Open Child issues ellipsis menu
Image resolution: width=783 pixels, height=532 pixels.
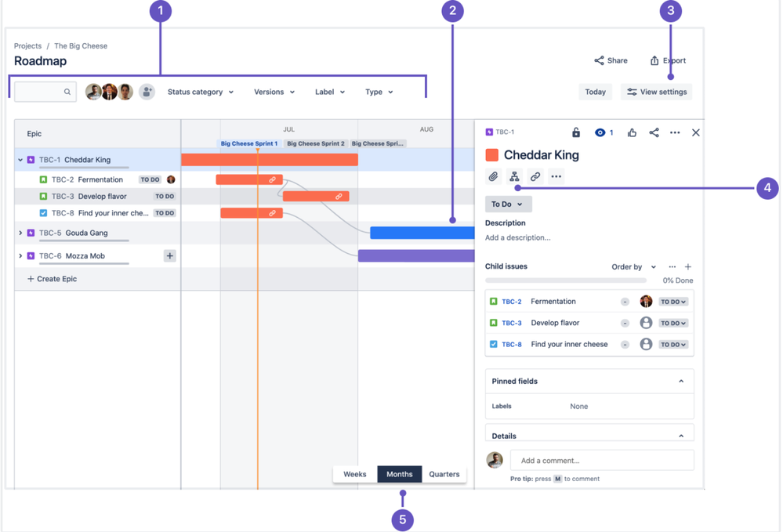(x=672, y=266)
